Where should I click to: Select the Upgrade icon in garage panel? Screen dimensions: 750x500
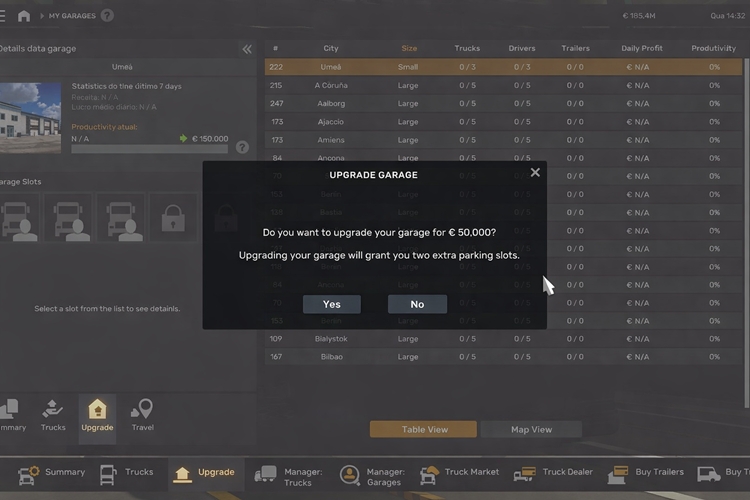pyautogui.click(x=97, y=416)
